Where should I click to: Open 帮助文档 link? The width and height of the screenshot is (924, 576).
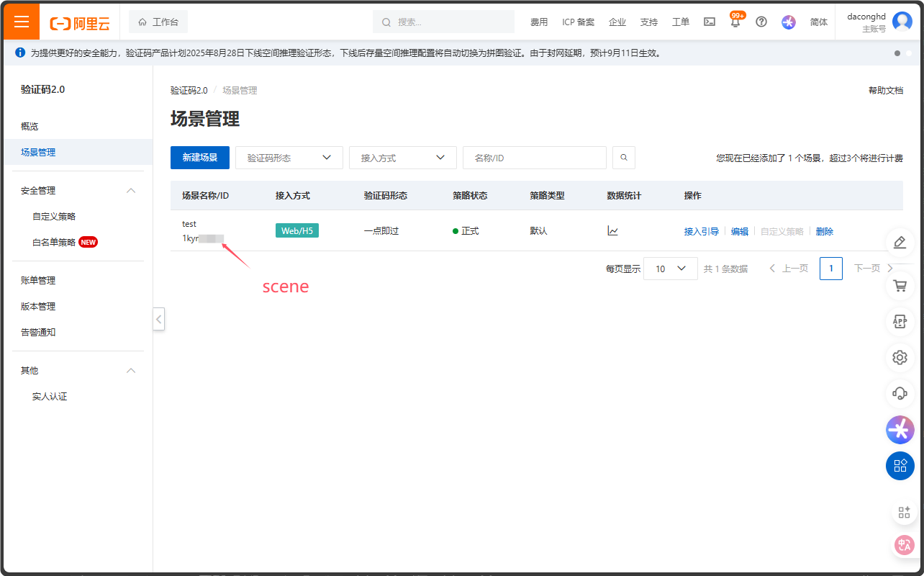[x=886, y=90]
